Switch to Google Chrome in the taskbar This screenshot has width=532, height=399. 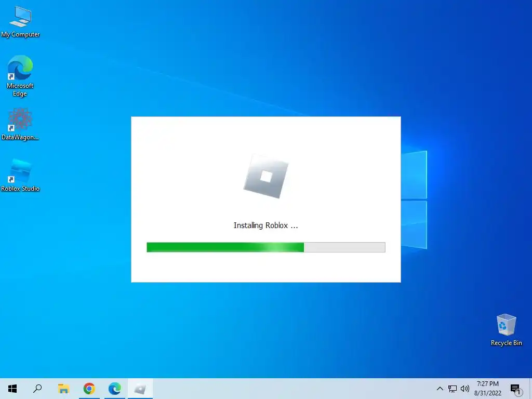coord(89,389)
